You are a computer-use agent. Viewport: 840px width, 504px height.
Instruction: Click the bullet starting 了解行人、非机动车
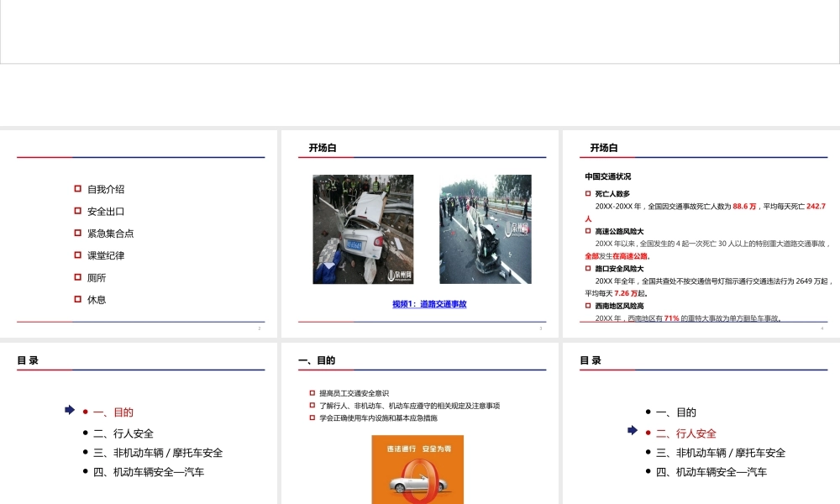tap(409, 406)
